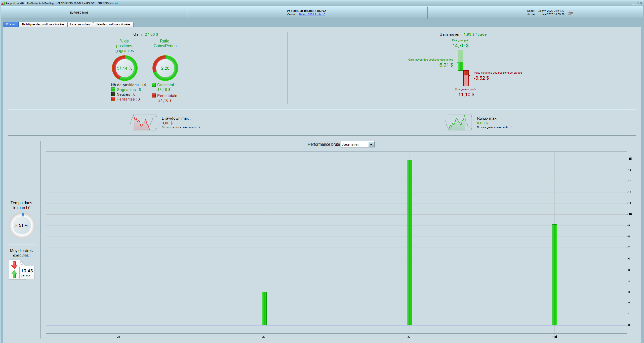Click the blue chat bubble icon in title bar
This screenshot has width=644, height=343.
point(116,3)
